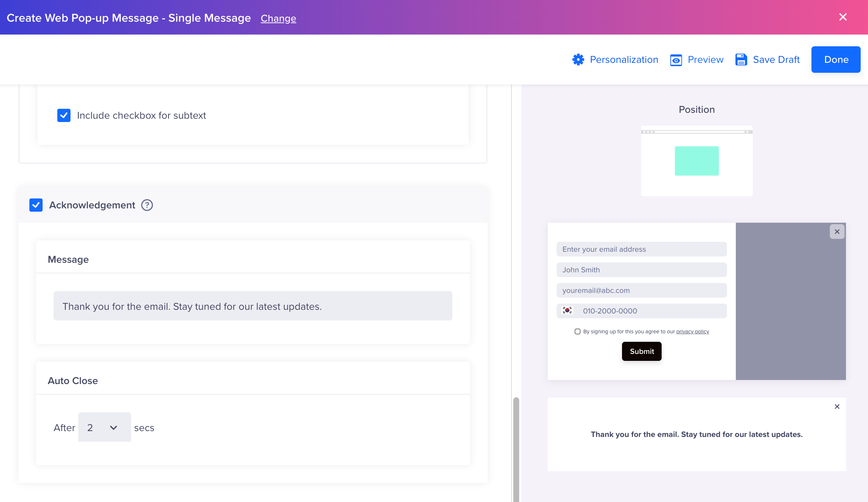Open the Auto Close seconds dropdown
This screenshot has width=868, height=502.
point(104,427)
